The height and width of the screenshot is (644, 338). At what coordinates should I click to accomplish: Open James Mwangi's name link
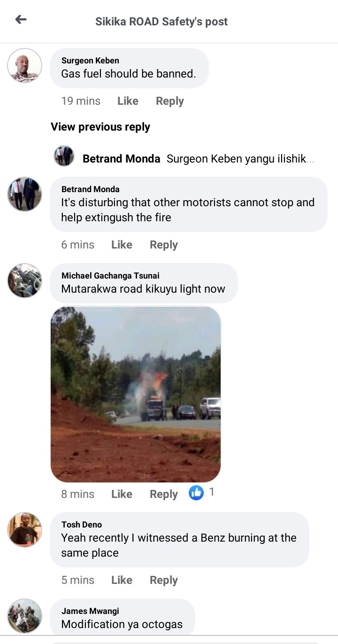[x=90, y=611]
